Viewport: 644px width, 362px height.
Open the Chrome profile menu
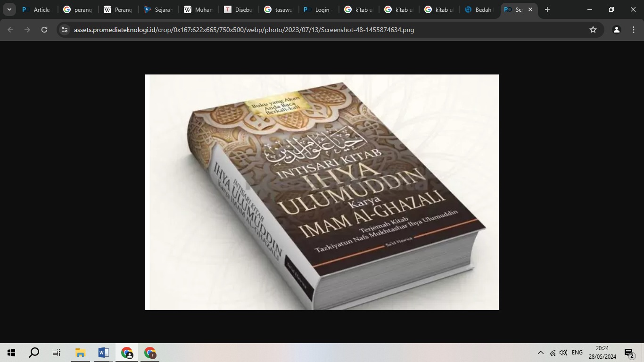616,30
